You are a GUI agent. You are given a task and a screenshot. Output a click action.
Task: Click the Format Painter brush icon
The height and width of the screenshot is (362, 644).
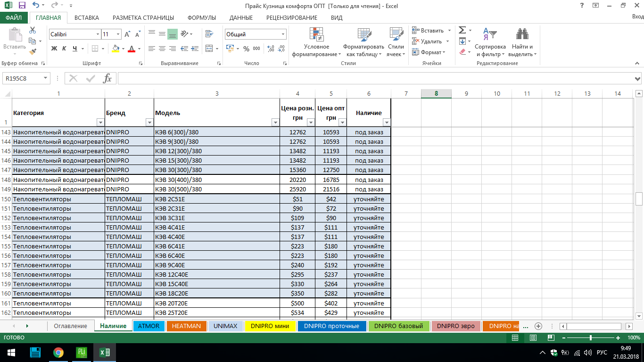click(x=33, y=52)
